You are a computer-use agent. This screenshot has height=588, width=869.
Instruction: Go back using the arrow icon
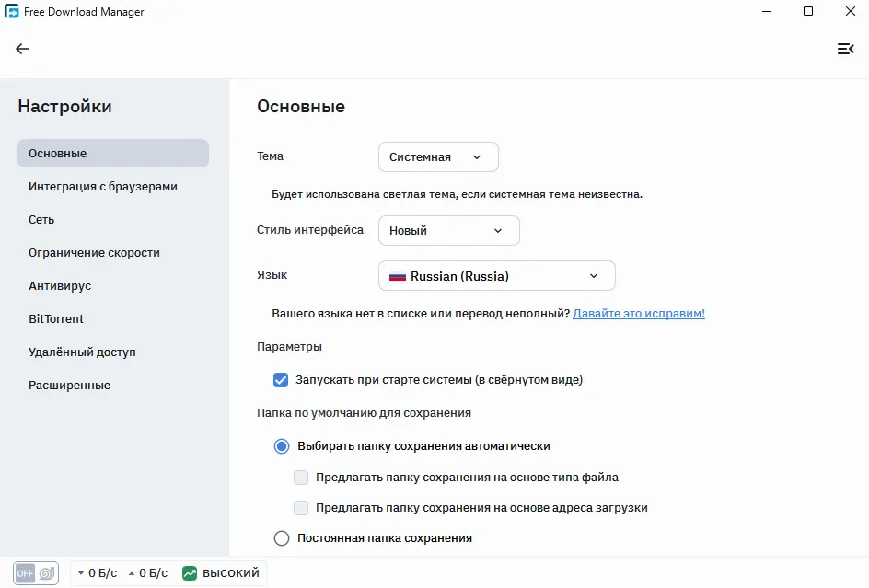22,48
